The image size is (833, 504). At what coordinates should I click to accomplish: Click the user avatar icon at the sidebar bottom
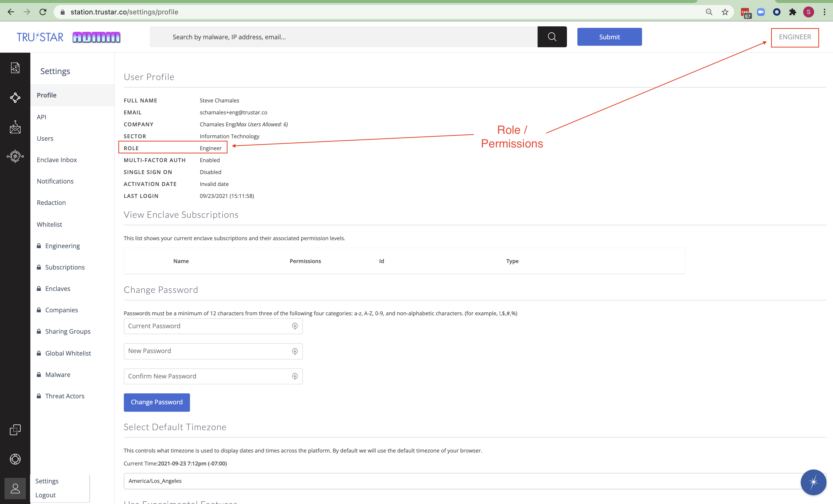pyautogui.click(x=15, y=488)
